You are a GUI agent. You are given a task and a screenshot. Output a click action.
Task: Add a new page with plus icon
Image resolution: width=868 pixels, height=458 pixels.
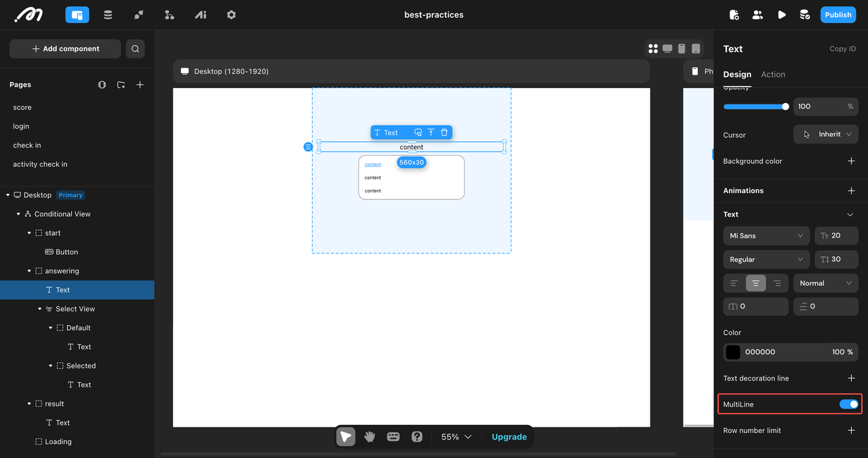[140, 85]
